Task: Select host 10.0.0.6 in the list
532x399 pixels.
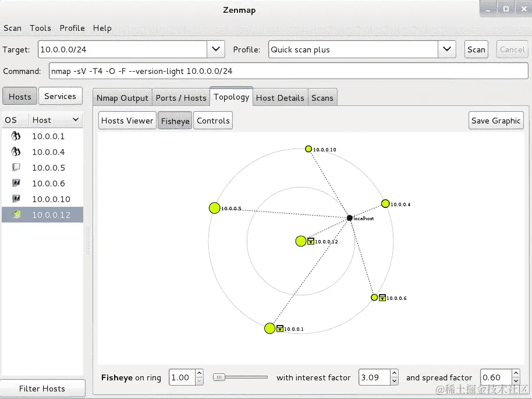Action: pyautogui.click(x=42, y=183)
